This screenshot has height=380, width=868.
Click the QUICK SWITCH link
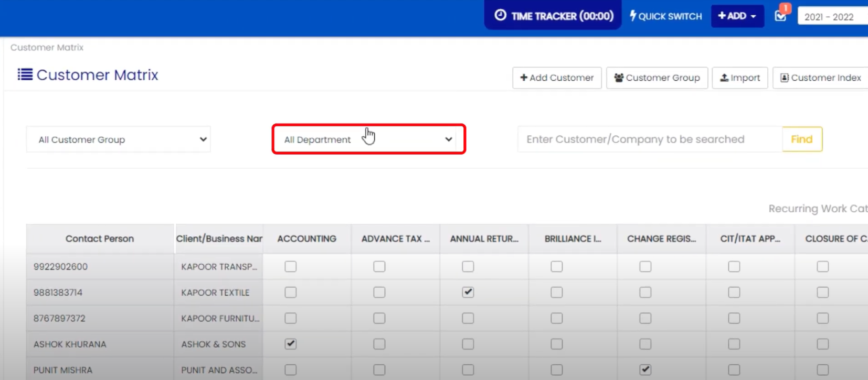click(x=665, y=16)
